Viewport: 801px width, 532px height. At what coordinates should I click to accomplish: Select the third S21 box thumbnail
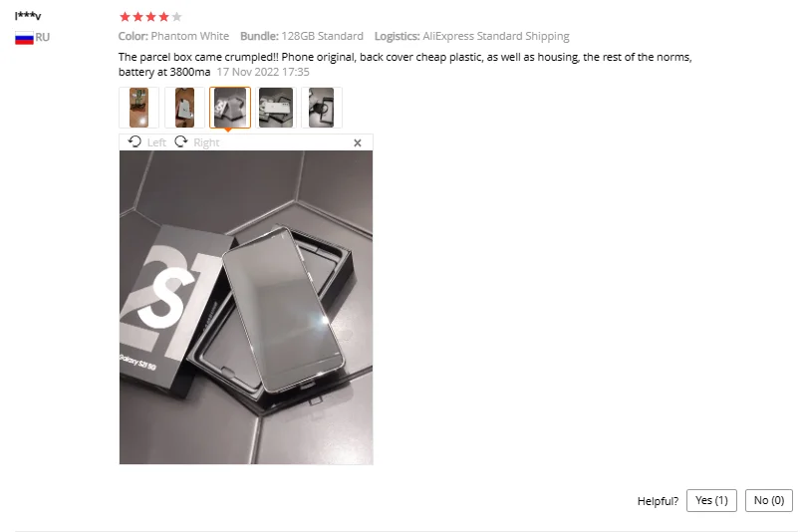click(230, 108)
